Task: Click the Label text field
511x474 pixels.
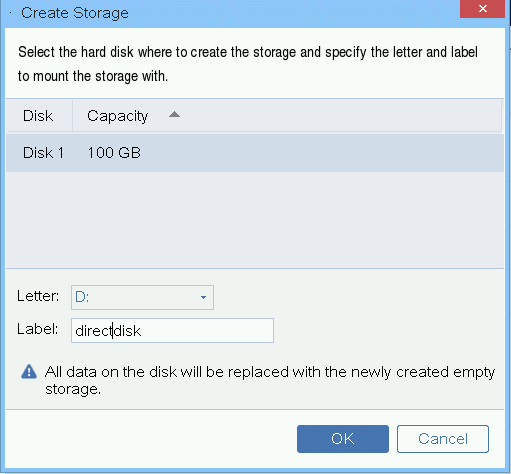Action: (172, 330)
